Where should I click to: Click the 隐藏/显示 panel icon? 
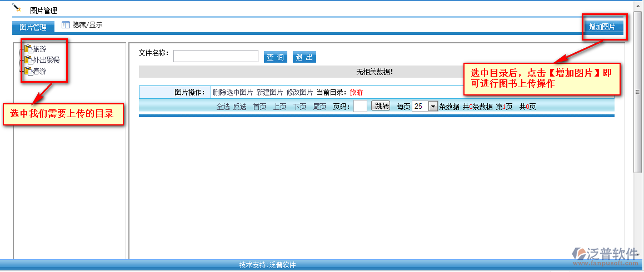coord(66,25)
